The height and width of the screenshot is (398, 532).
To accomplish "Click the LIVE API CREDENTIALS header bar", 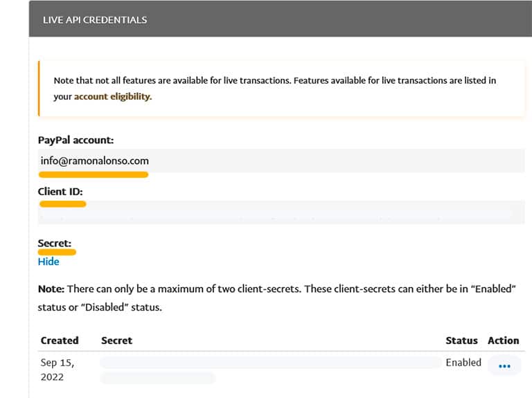I will click(281, 19).
